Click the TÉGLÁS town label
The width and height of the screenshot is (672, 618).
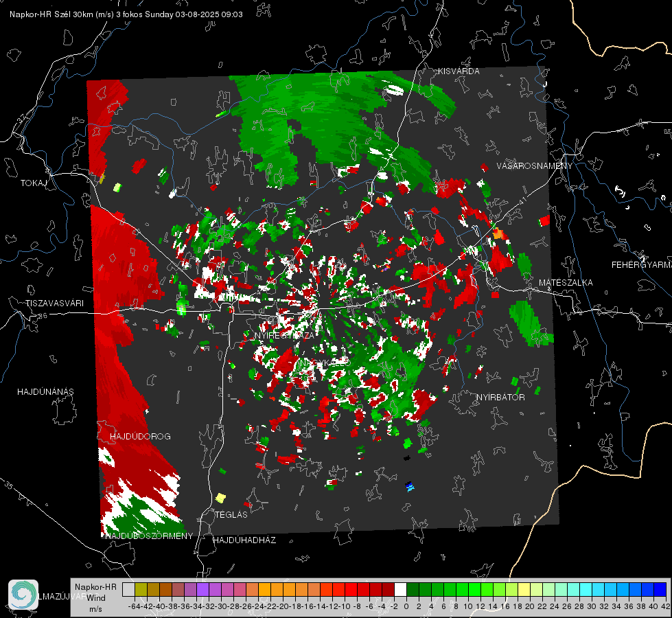231,514
